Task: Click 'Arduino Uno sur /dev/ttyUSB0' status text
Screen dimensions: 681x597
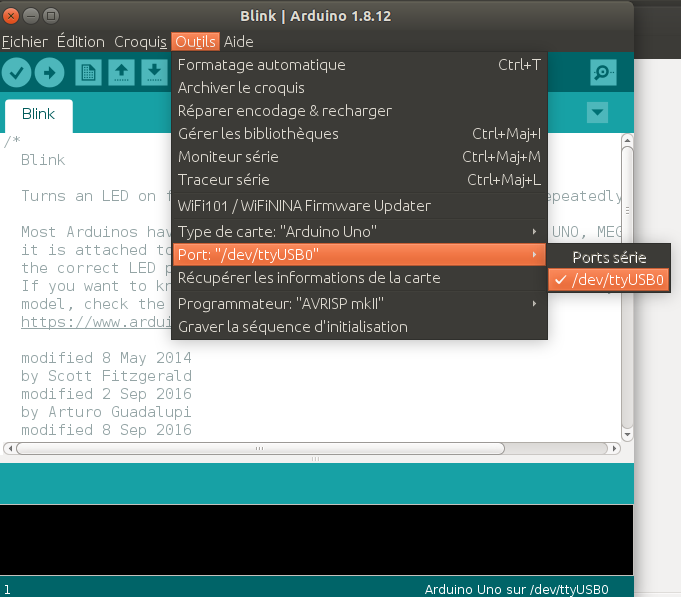Action: [x=516, y=589]
